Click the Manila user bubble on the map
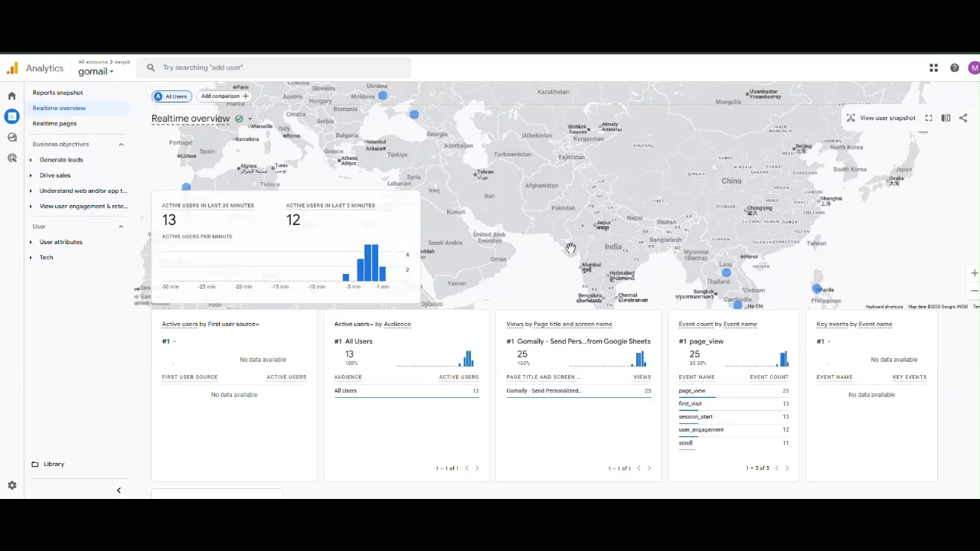The width and height of the screenshot is (980, 551). click(817, 289)
